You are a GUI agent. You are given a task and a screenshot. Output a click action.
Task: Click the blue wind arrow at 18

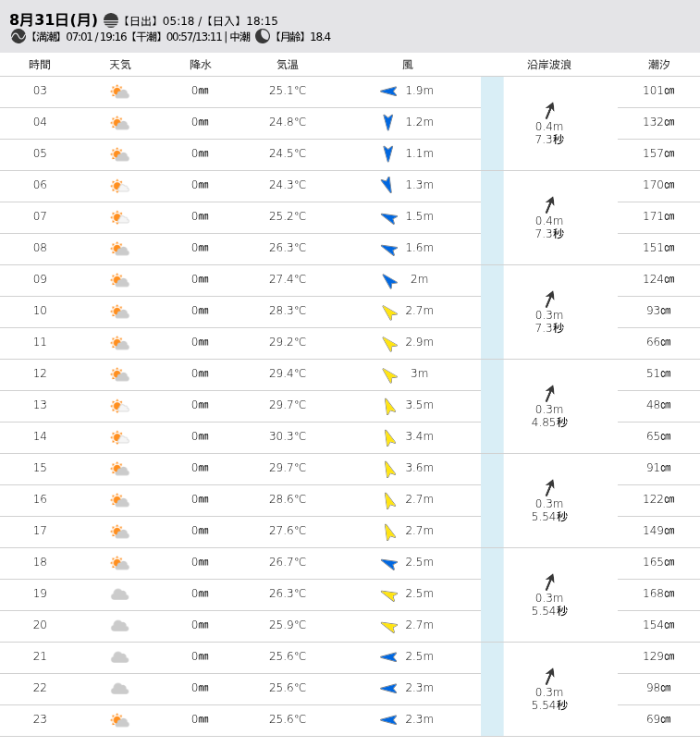pos(389,564)
